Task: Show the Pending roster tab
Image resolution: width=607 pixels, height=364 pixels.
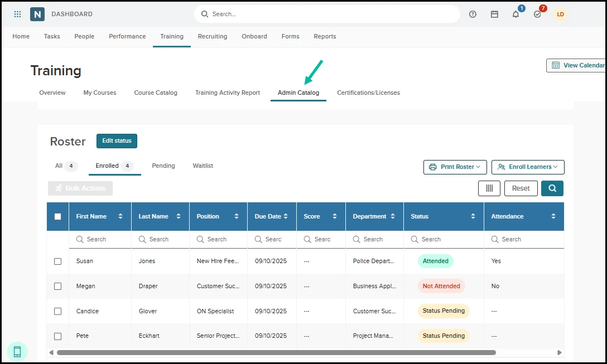Action: pyautogui.click(x=163, y=166)
